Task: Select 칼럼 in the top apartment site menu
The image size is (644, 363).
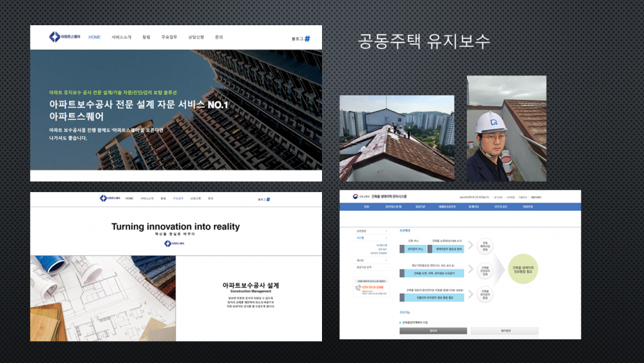Action: coord(147,37)
